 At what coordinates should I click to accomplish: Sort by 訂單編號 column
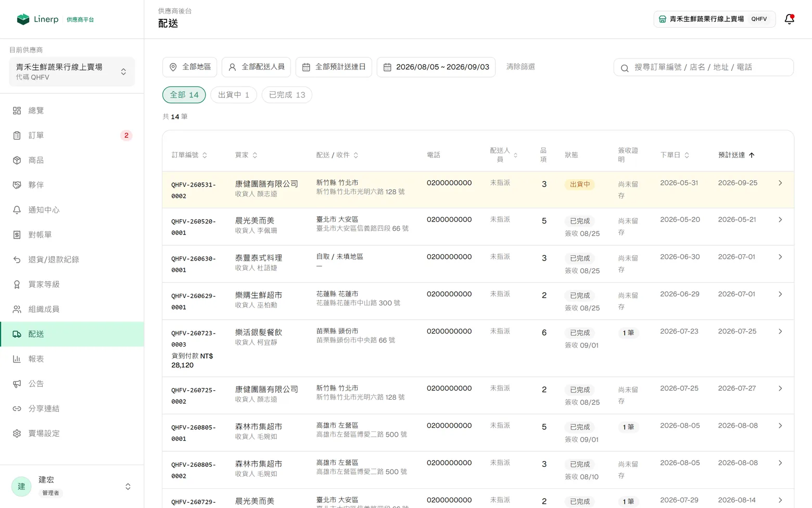coord(189,155)
